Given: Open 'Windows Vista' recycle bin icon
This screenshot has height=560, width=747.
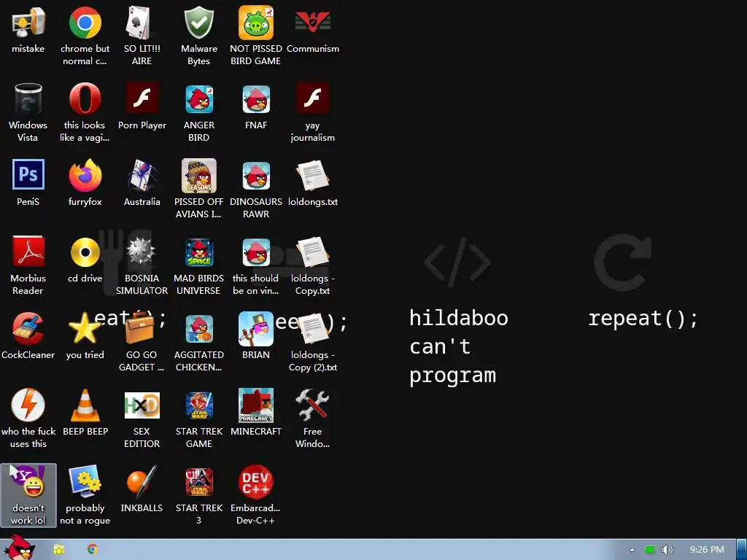Looking at the screenshot, I should click(28, 99).
